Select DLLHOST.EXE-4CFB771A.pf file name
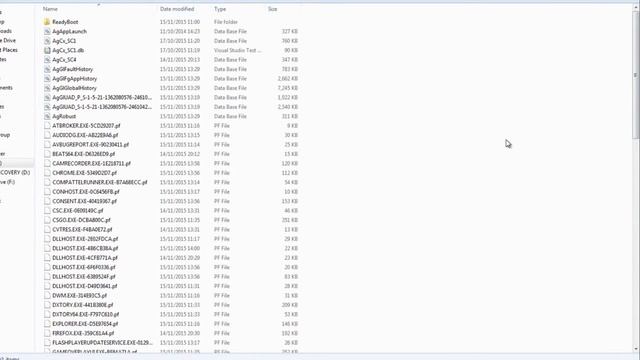Image resolution: width=640 pixels, height=360 pixels. (85, 258)
